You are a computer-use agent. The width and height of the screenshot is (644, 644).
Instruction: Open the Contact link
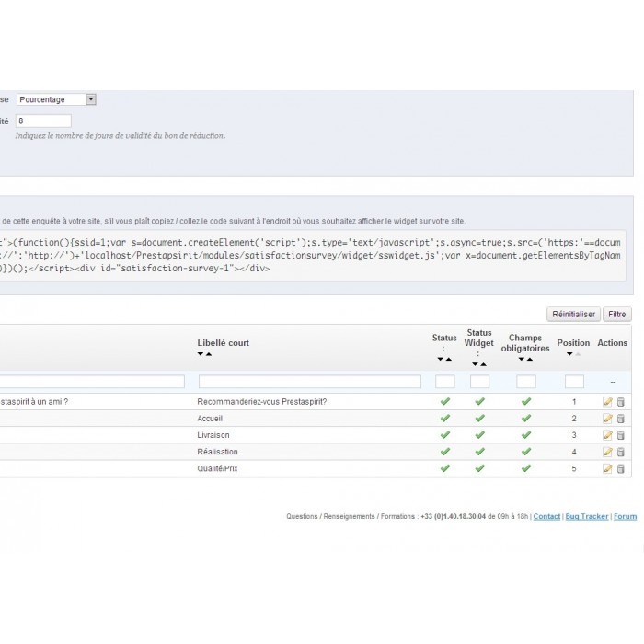click(546, 516)
